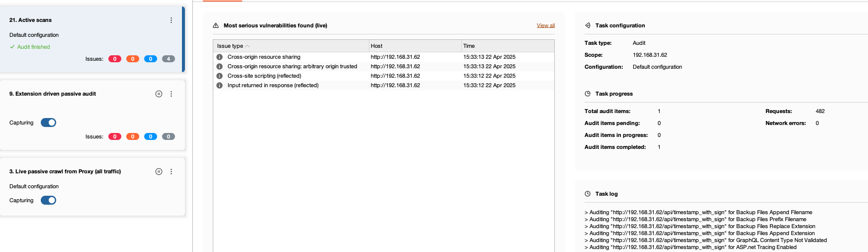Open the View all vulnerabilities link

click(x=546, y=25)
